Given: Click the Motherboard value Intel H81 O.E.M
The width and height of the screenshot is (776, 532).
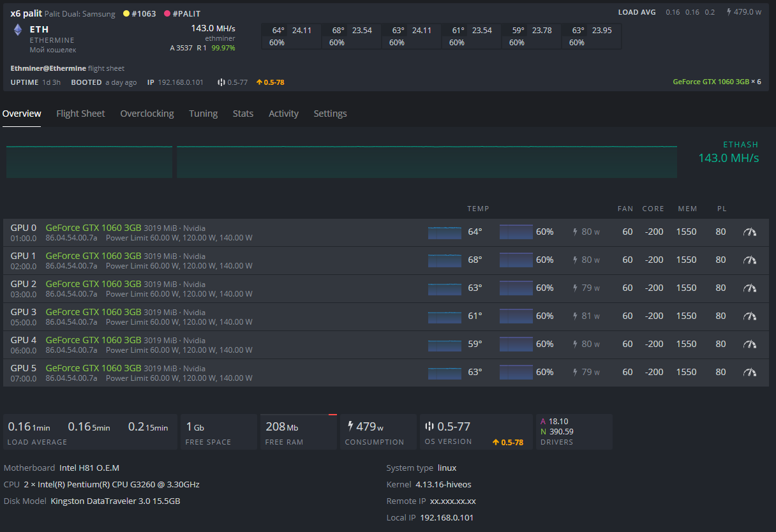Looking at the screenshot, I should [89, 468].
